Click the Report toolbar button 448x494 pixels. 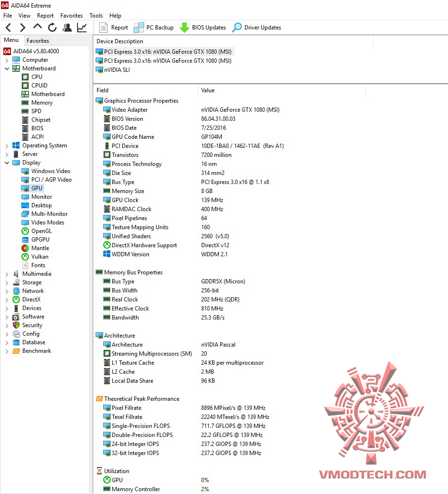point(114,28)
